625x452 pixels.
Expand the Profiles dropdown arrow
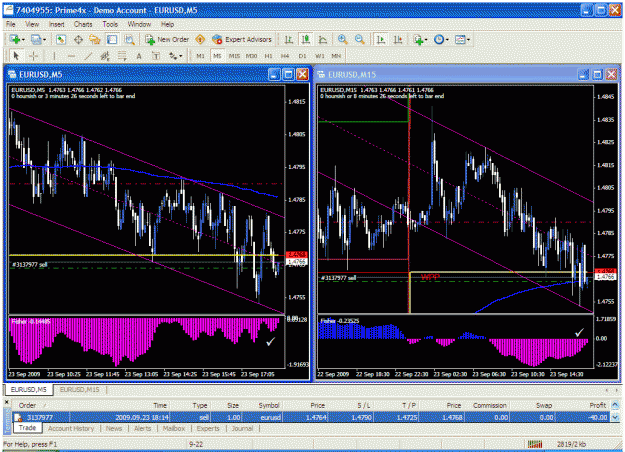44,39
